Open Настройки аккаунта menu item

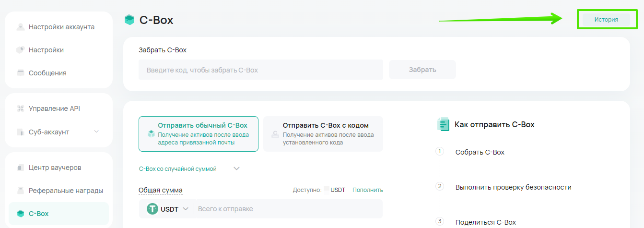click(x=61, y=27)
